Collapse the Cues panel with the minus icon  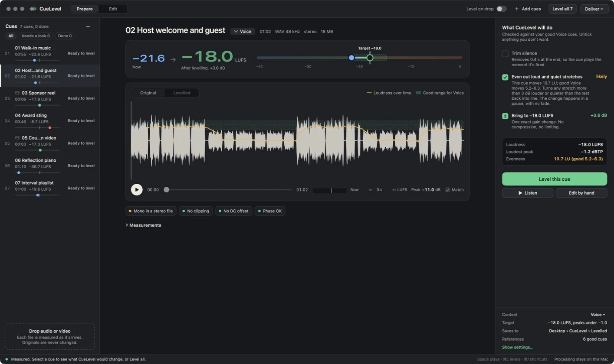point(88,26)
